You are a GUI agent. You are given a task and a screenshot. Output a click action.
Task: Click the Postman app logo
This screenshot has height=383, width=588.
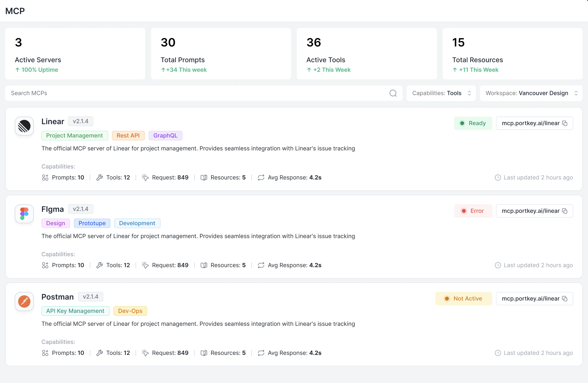pyautogui.click(x=24, y=301)
